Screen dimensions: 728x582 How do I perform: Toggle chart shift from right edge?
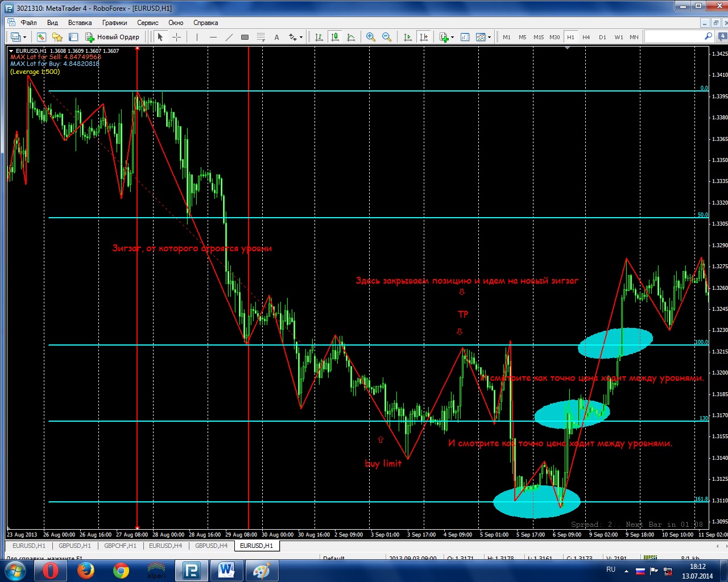(423, 37)
